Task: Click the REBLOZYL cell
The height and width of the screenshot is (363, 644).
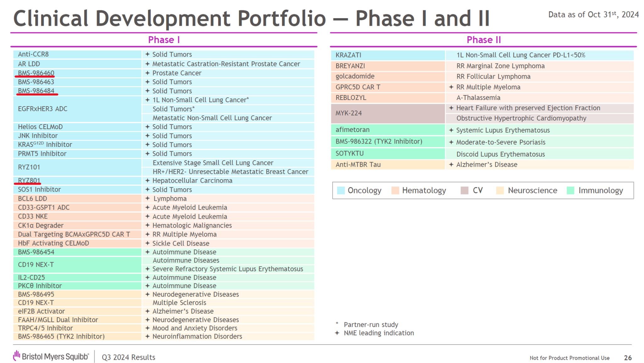Action: point(388,98)
